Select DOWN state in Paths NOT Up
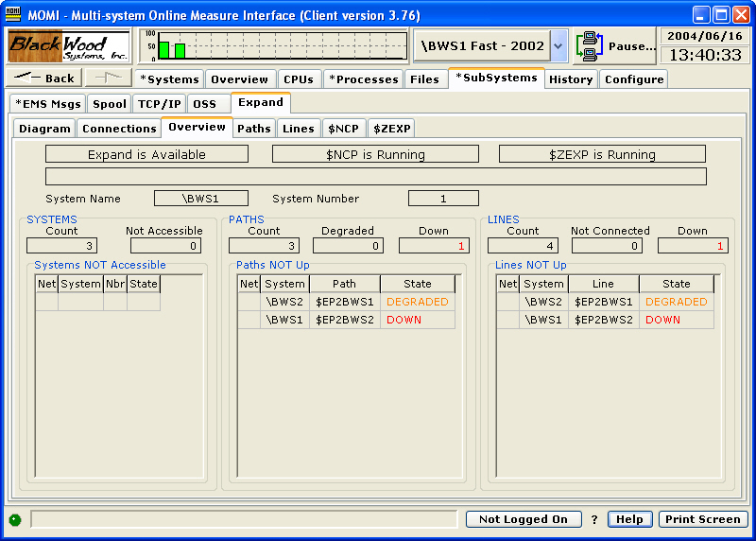The height and width of the screenshot is (541, 756). 417,320
